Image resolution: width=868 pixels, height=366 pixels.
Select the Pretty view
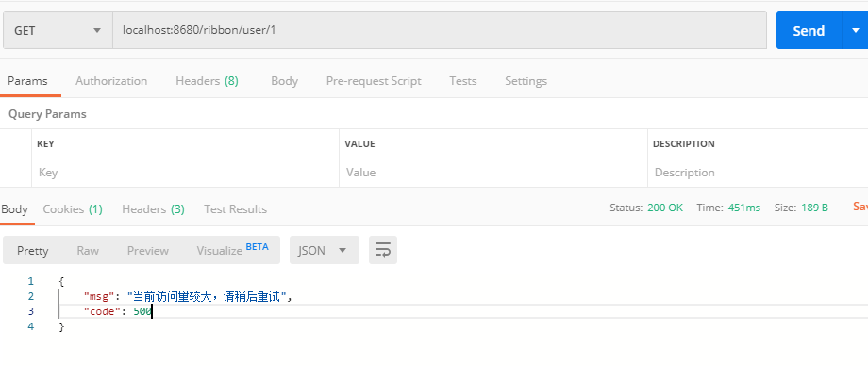(x=33, y=250)
